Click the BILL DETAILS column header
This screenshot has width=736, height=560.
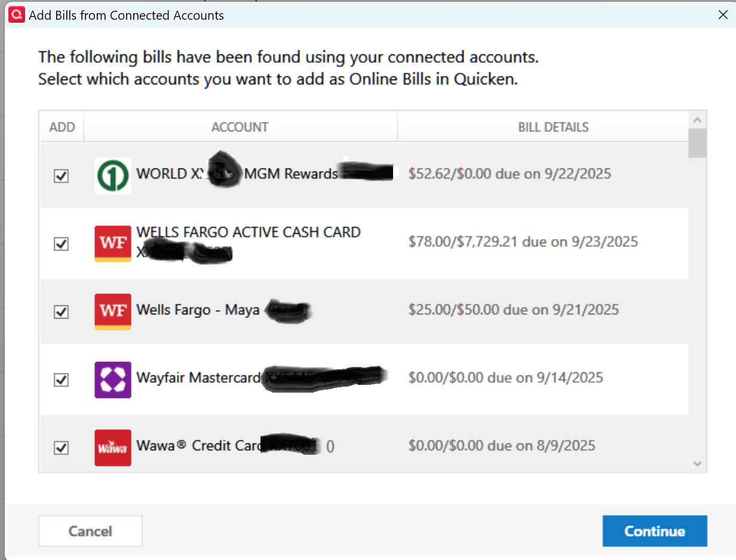[553, 127]
